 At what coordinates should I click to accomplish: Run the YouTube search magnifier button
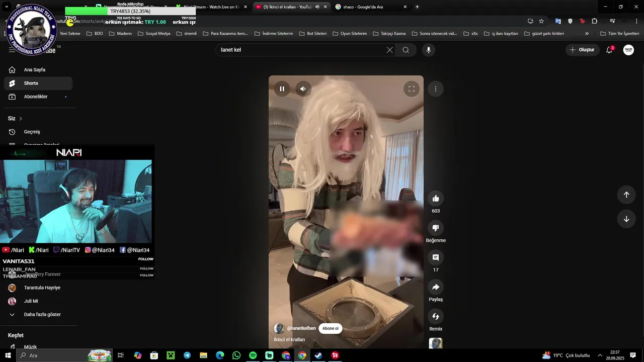406,50
